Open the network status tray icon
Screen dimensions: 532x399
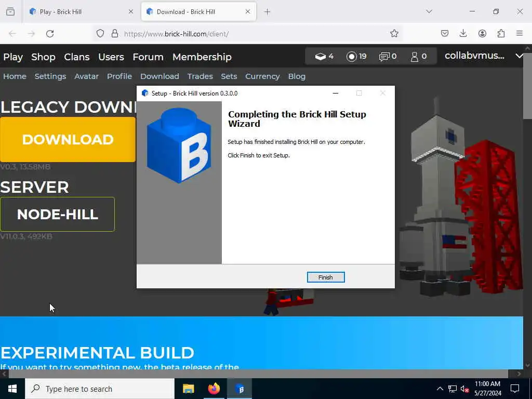453,389
